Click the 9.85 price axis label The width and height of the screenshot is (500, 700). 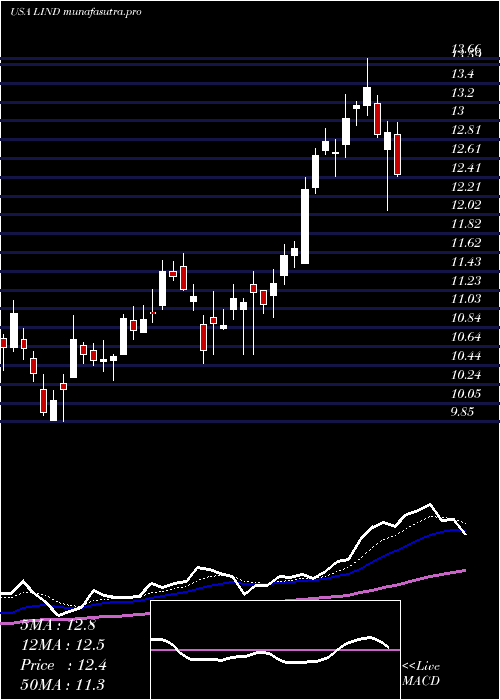coord(462,412)
